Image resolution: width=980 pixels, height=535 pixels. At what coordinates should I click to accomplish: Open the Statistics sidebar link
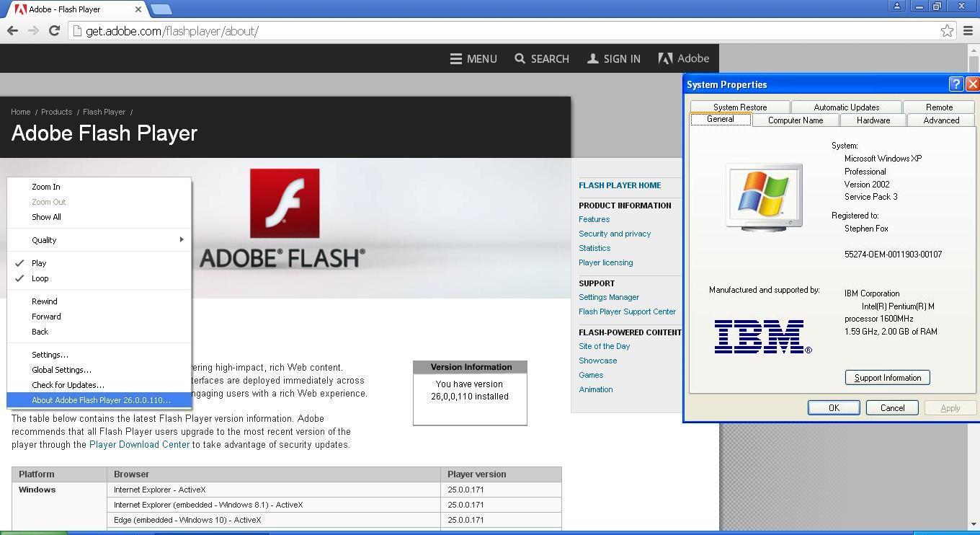point(594,248)
